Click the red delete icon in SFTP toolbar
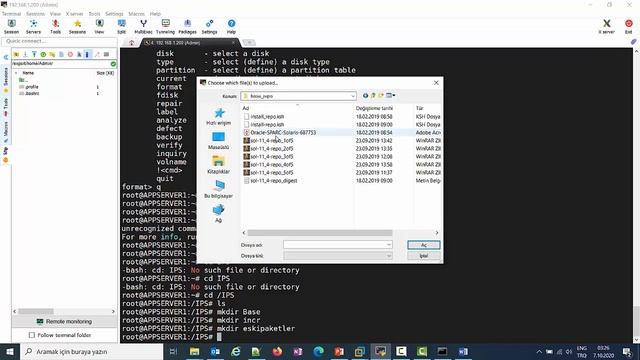The height and width of the screenshot is (360, 640). coord(70,54)
